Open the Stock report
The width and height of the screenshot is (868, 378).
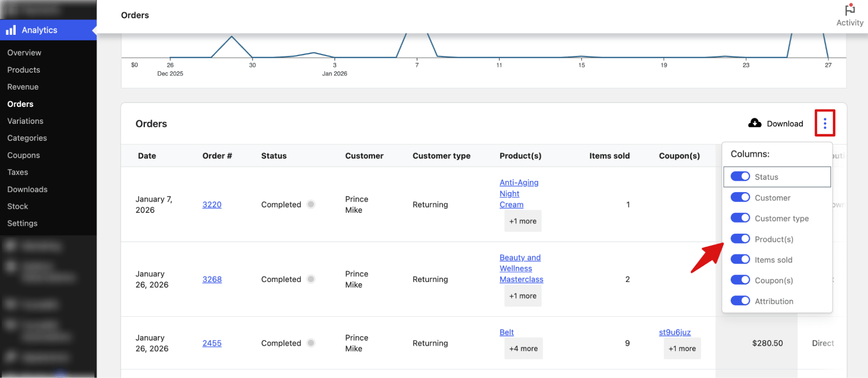point(18,206)
